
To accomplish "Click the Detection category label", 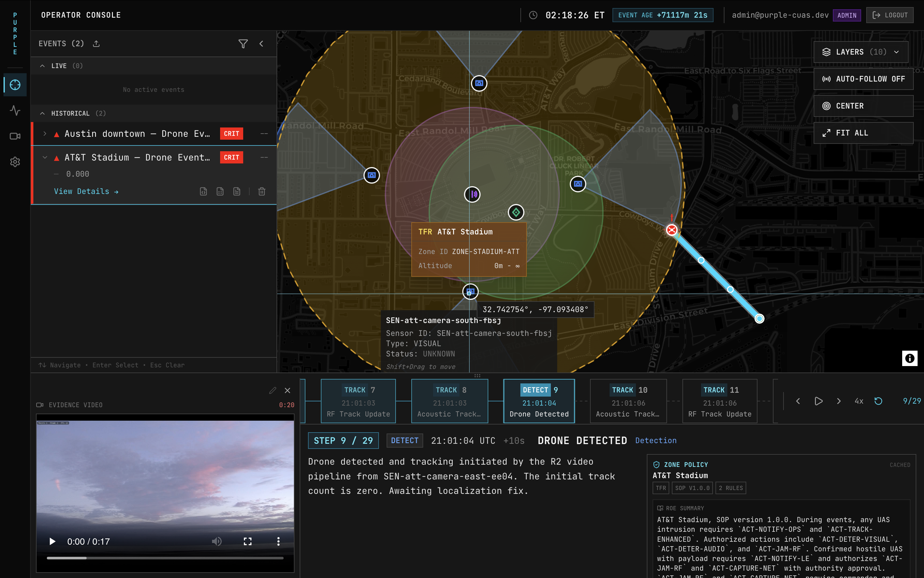I will point(655,440).
